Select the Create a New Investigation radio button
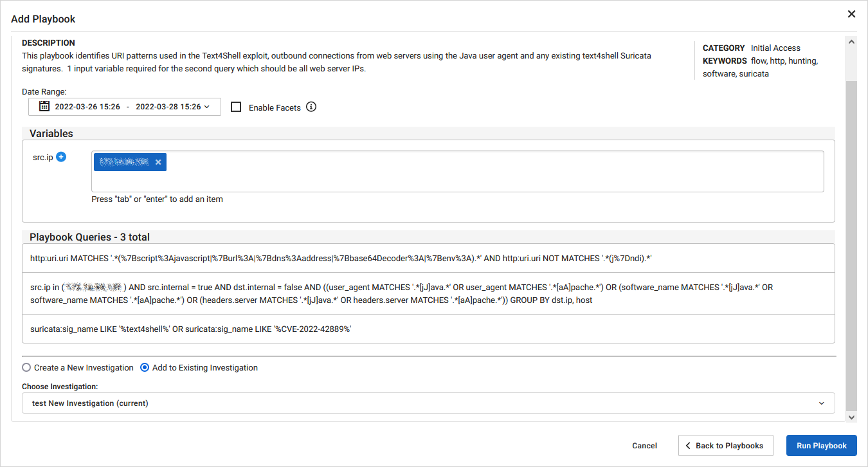Image resolution: width=868 pixels, height=467 pixels. [26, 367]
